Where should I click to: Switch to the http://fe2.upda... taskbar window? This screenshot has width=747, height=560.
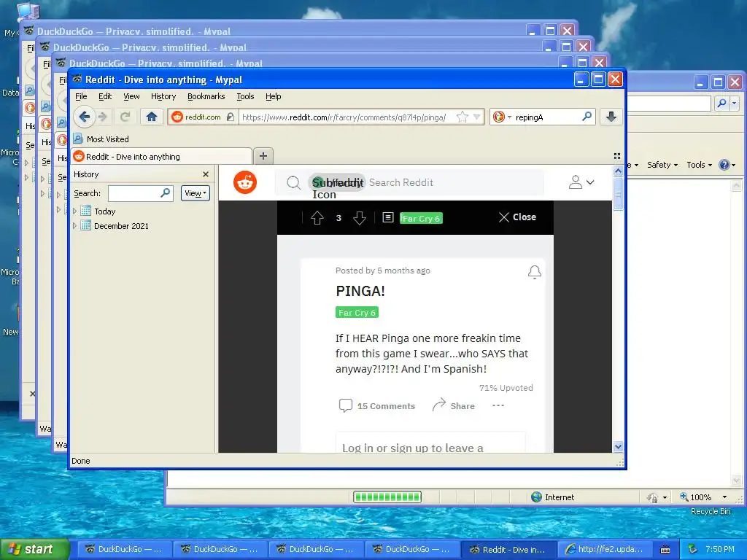(x=603, y=549)
